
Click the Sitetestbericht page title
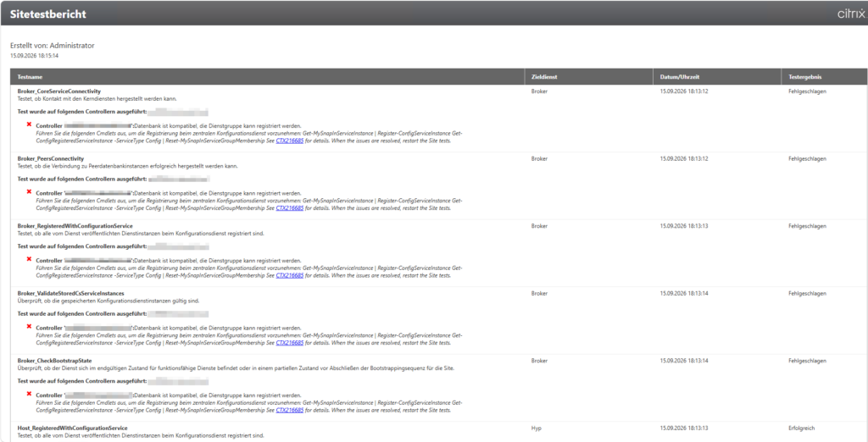click(48, 14)
